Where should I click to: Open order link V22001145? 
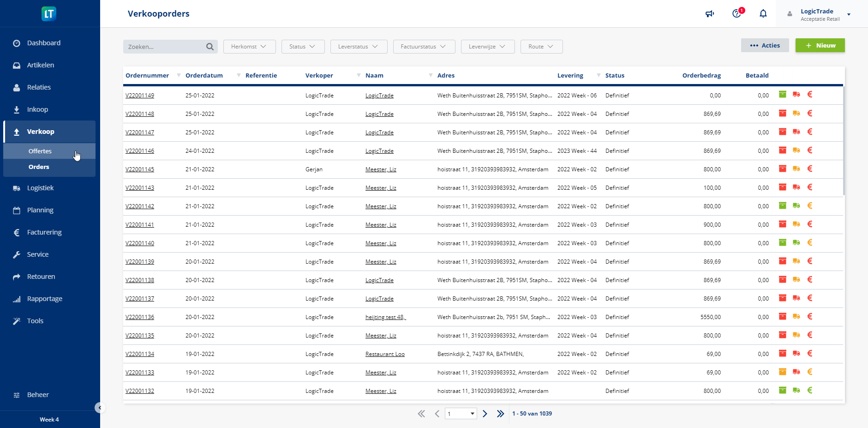coord(140,169)
